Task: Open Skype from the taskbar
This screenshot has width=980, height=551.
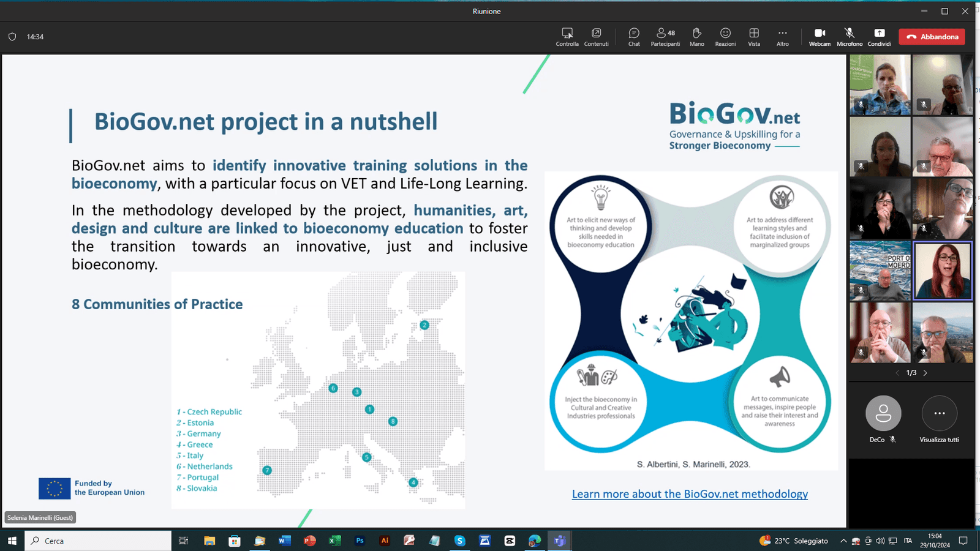Action: pos(459,541)
